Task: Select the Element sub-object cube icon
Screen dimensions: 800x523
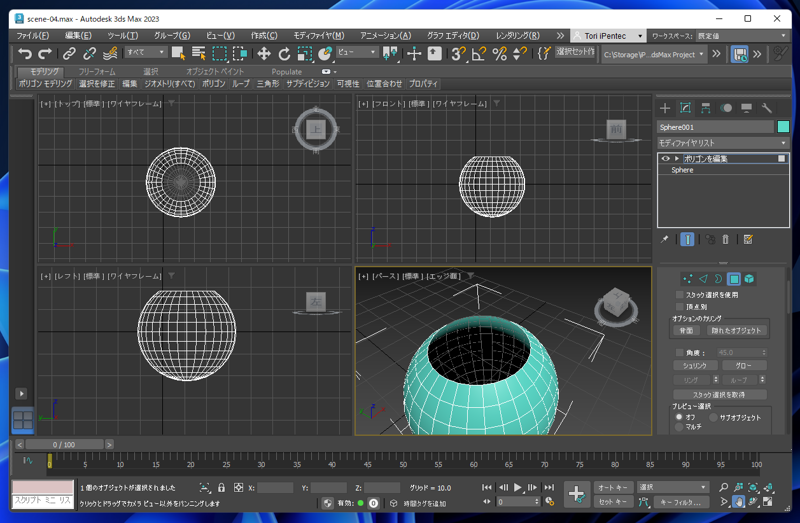Action: [x=749, y=279]
